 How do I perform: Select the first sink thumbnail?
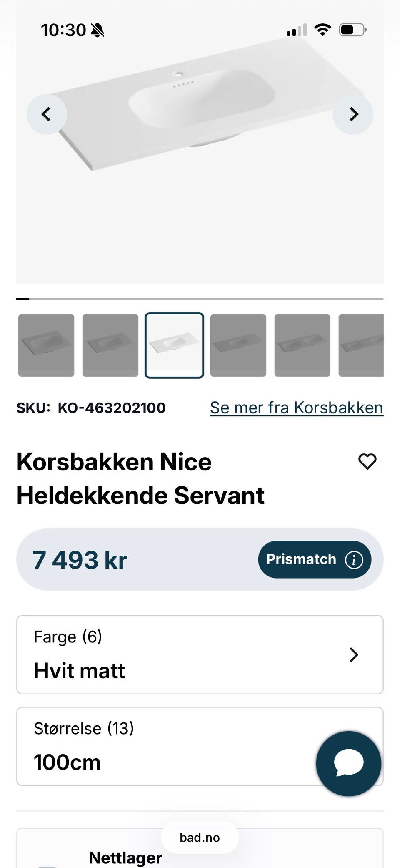click(x=46, y=345)
